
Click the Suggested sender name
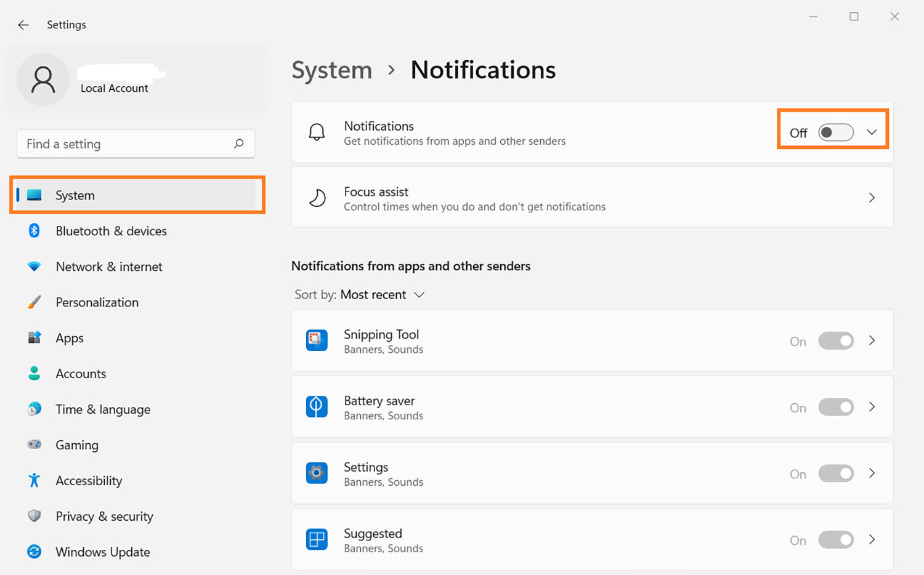click(373, 534)
